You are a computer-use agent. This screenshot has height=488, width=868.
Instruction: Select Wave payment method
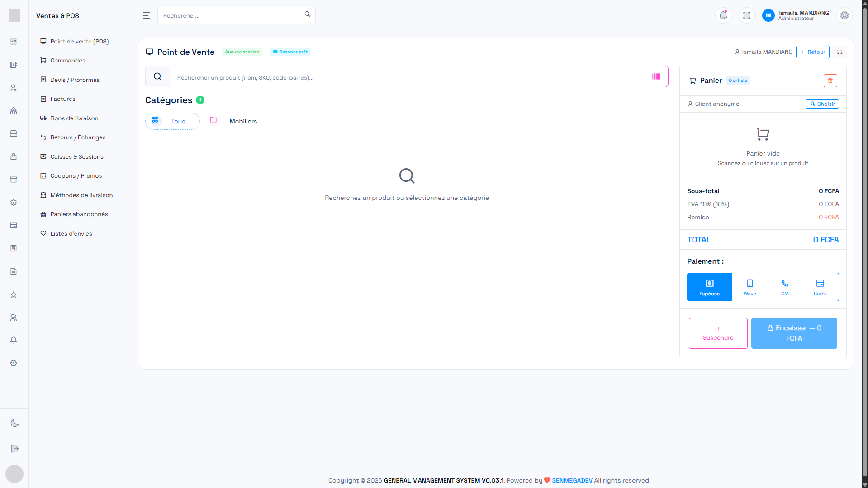pyautogui.click(x=749, y=287)
